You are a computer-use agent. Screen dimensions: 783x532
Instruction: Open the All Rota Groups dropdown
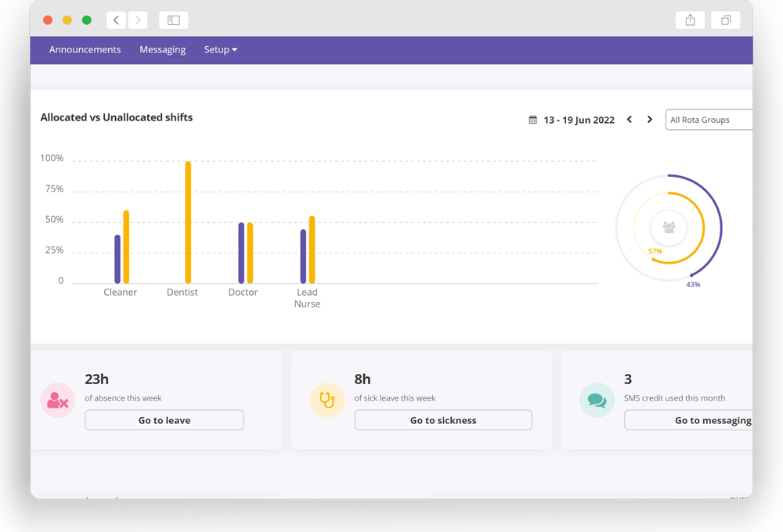[709, 119]
